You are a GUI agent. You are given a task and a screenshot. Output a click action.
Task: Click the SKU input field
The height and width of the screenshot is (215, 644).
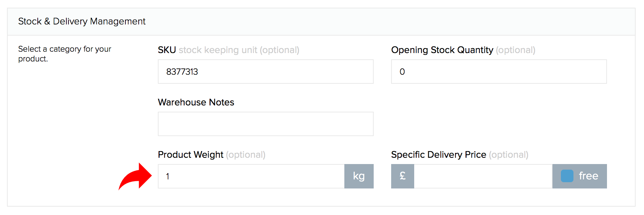point(265,72)
